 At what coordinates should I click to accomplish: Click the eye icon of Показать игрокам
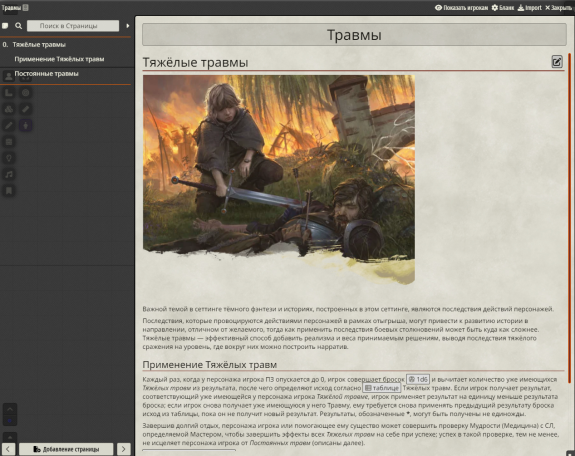click(x=438, y=7)
